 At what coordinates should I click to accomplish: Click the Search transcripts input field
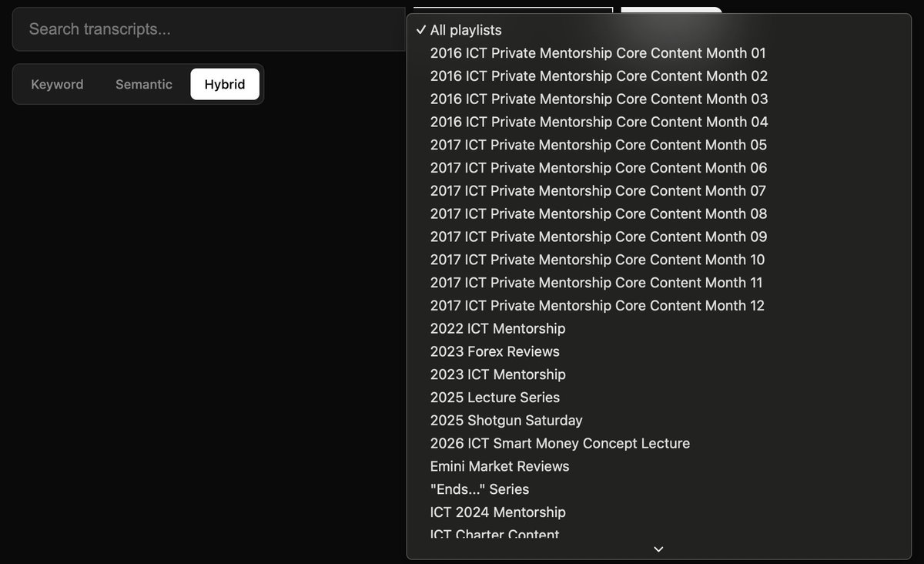pos(209,29)
